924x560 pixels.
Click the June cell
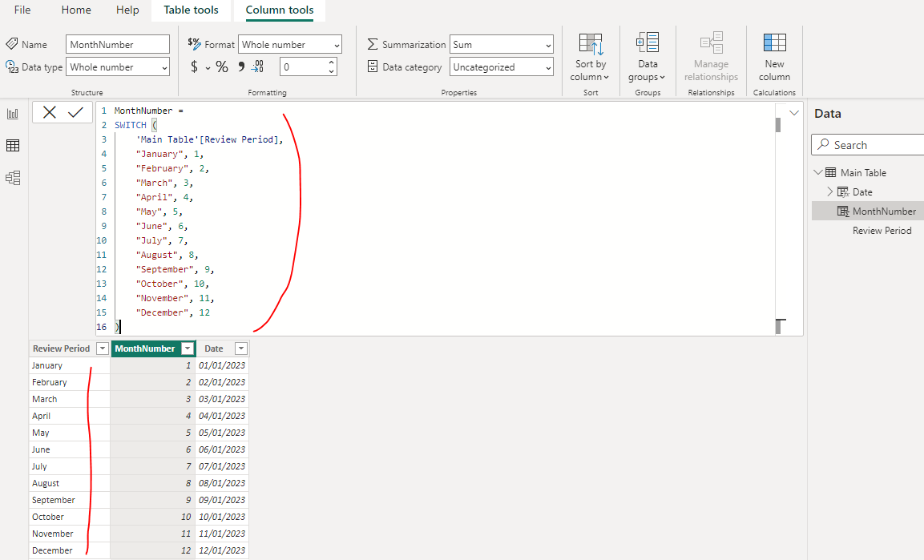70,450
